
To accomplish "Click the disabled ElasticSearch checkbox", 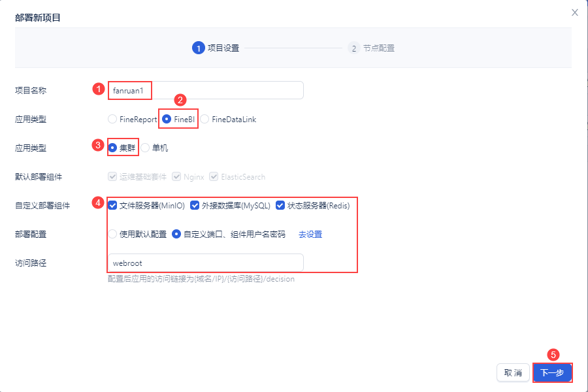I will (214, 176).
